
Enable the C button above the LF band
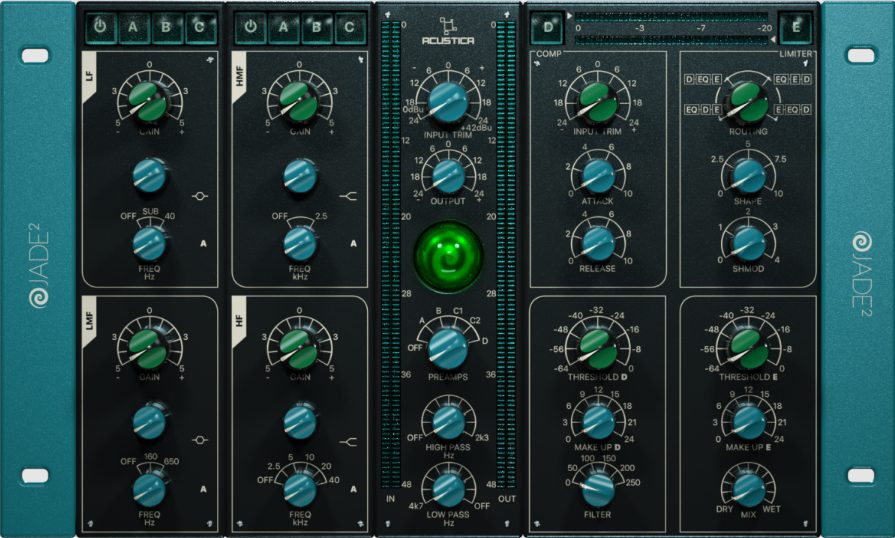coord(200,27)
